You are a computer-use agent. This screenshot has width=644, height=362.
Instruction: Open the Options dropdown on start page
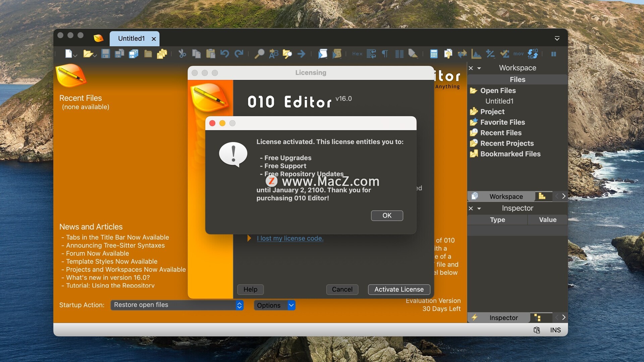click(275, 305)
